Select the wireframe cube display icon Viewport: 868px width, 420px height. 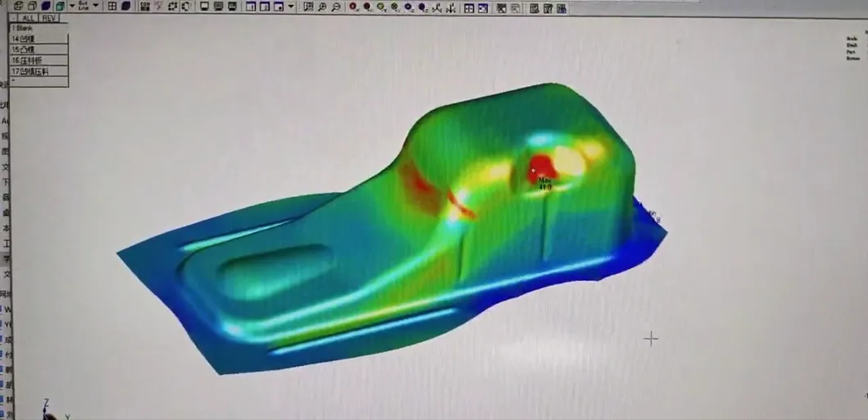tap(18, 6)
